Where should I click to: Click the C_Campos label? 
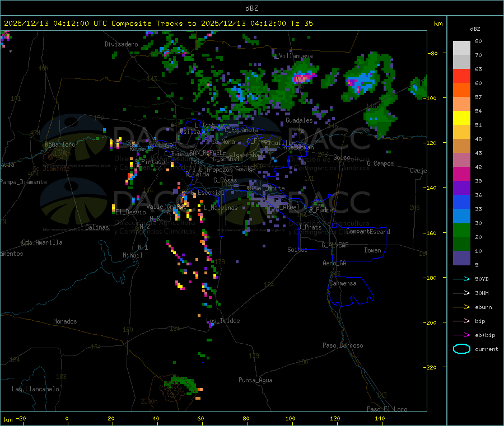click(380, 163)
